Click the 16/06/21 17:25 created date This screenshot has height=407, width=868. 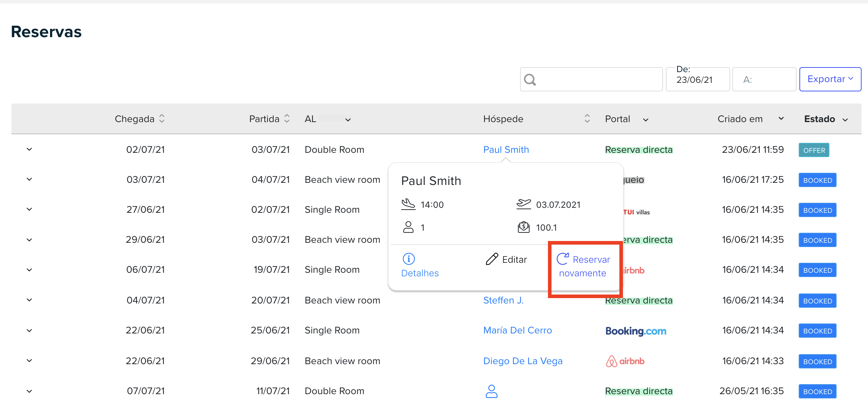coord(753,180)
